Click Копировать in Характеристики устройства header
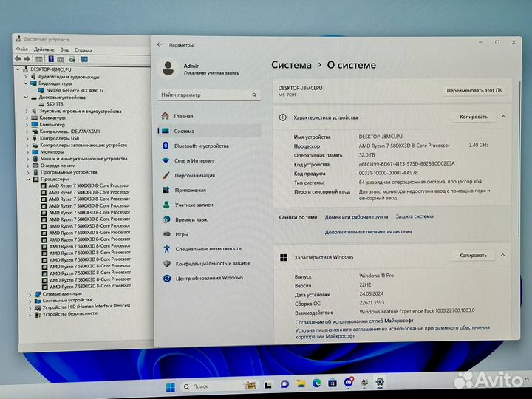Screen dimensions: 532x399 click(x=474, y=117)
